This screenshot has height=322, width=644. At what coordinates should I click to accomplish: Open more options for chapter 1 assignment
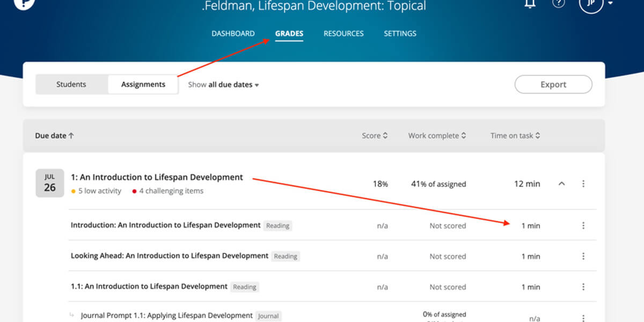tap(583, 184)
